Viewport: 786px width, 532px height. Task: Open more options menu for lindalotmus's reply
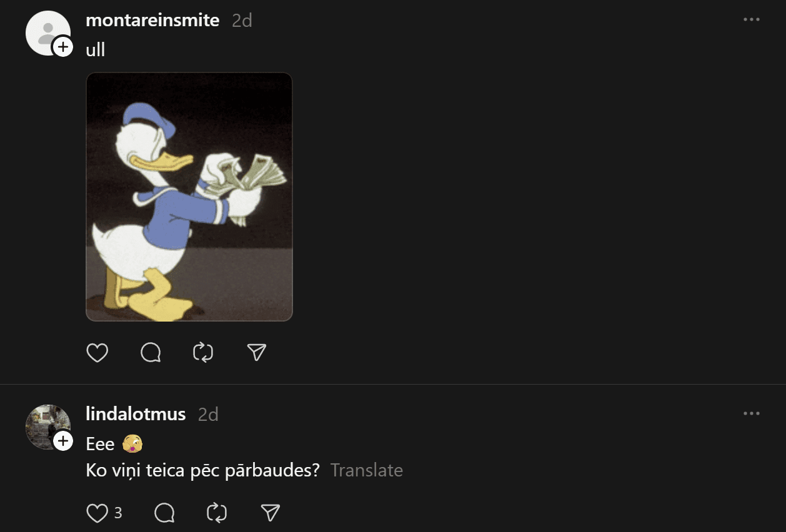[x=752, y=413]
